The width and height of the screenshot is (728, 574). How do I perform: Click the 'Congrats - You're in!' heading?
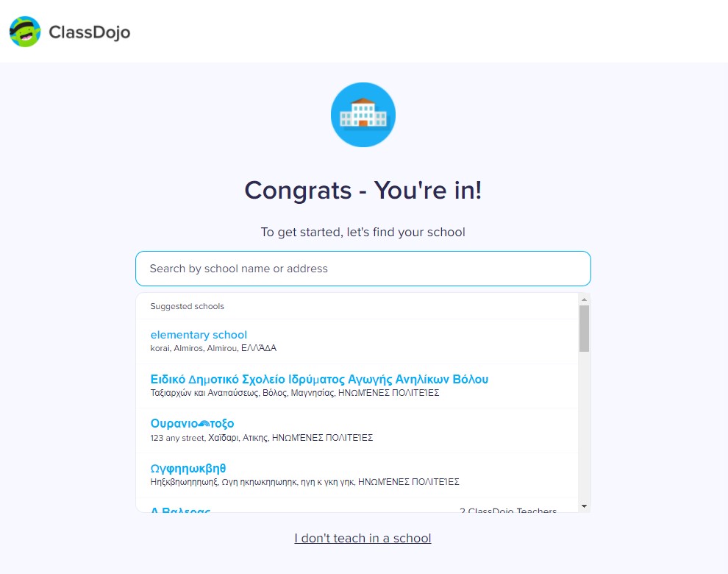point(363,190)
